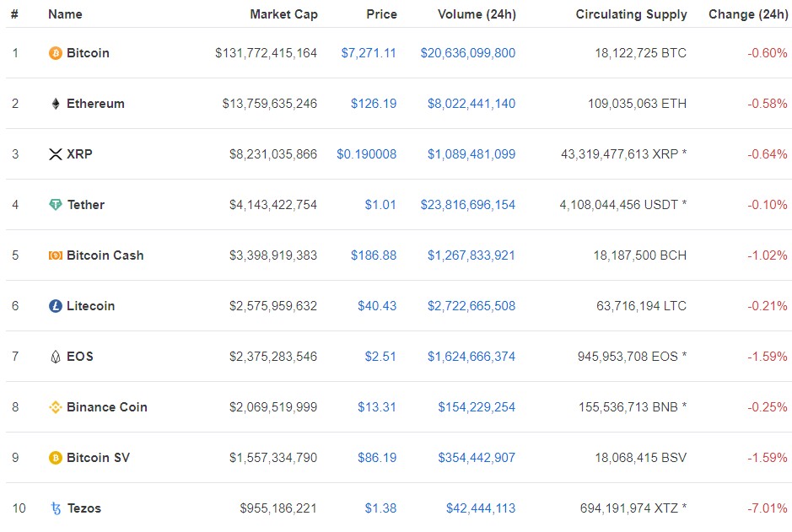Click Tether volume $23,816,696,154
Viewport: 792px width, 532px height.
(x=468, y=204)
